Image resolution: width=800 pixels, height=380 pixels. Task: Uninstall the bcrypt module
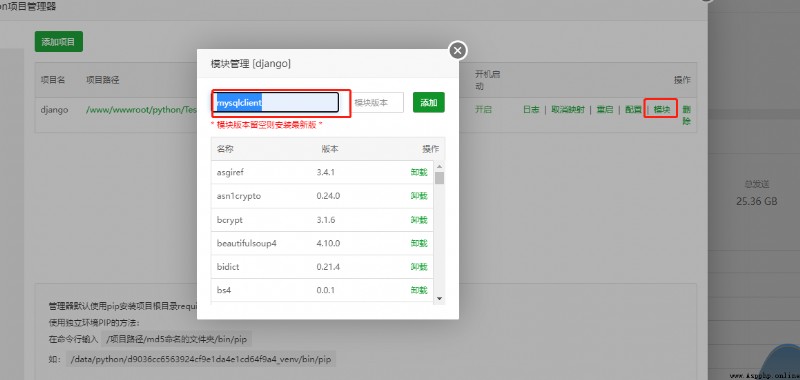419,220
